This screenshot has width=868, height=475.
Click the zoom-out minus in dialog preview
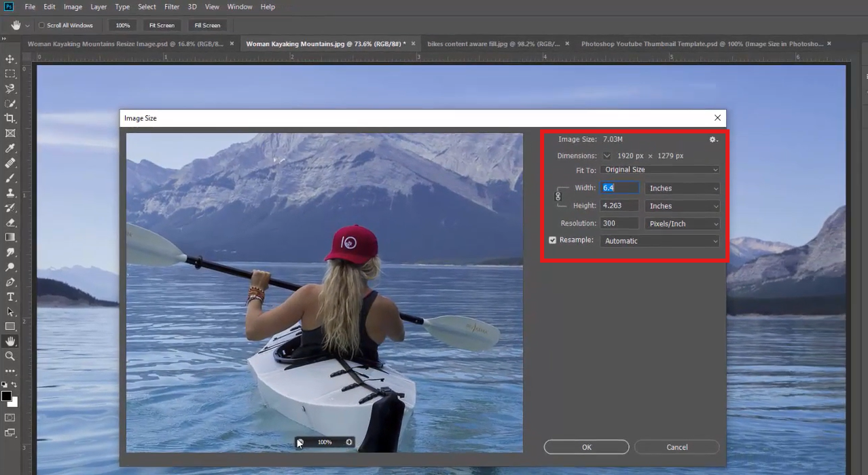coord(300,442)
